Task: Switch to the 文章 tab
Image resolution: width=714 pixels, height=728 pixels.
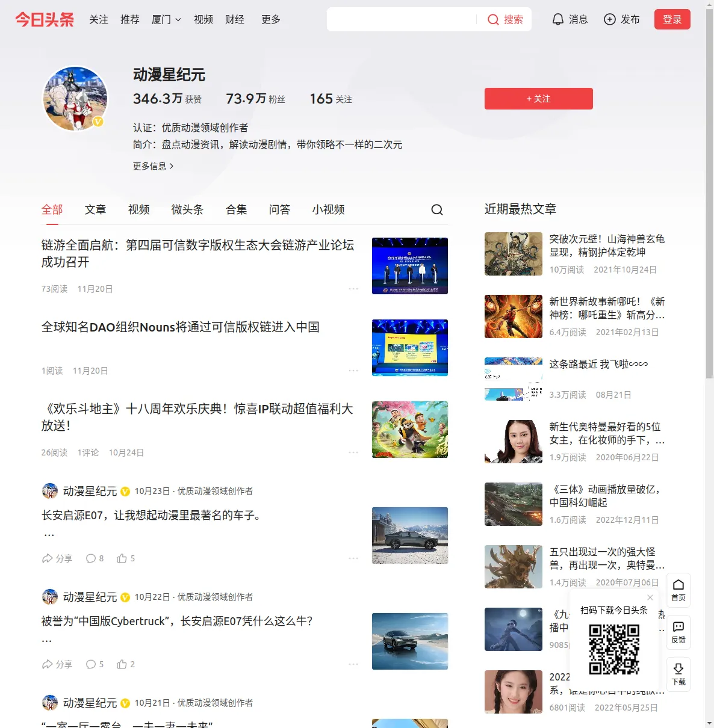Action: click(x=96, y=209)
